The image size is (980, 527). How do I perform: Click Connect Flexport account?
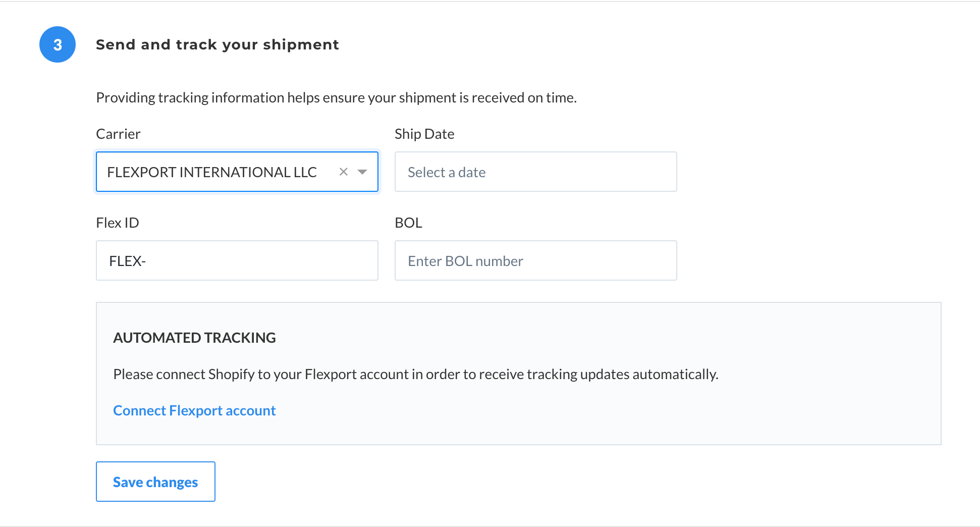pyautogui.click(x=194, y=410)
